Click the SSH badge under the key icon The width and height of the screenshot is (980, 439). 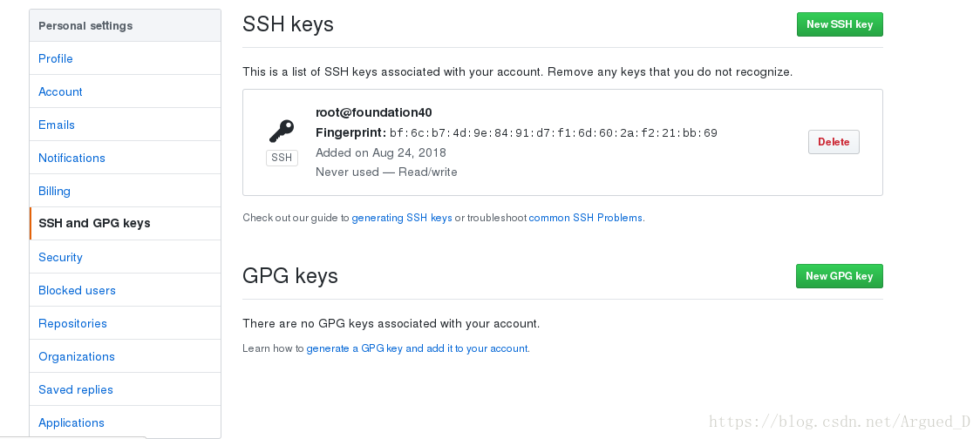pyautogui.click(x=282, y=158)
